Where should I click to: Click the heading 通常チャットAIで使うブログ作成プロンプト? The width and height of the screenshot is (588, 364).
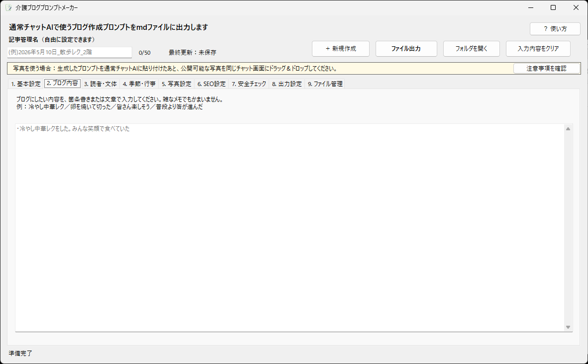point(108,27)
